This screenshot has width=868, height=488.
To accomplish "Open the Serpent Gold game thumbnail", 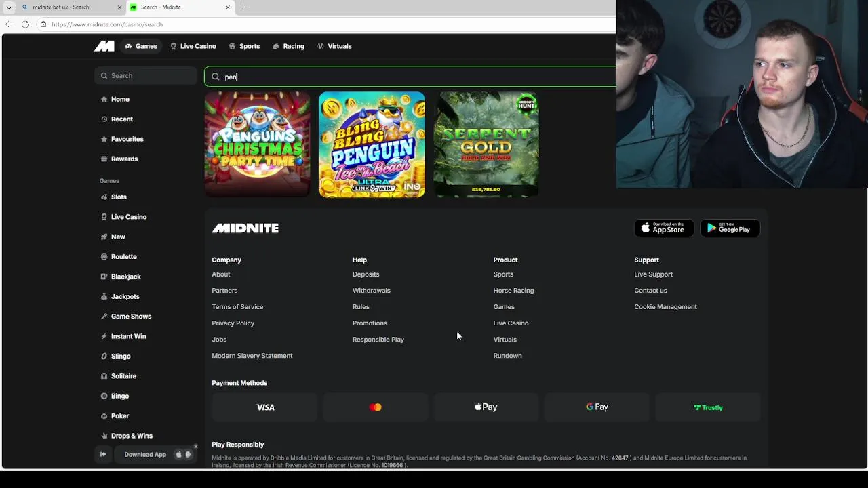I will [486, 144].
